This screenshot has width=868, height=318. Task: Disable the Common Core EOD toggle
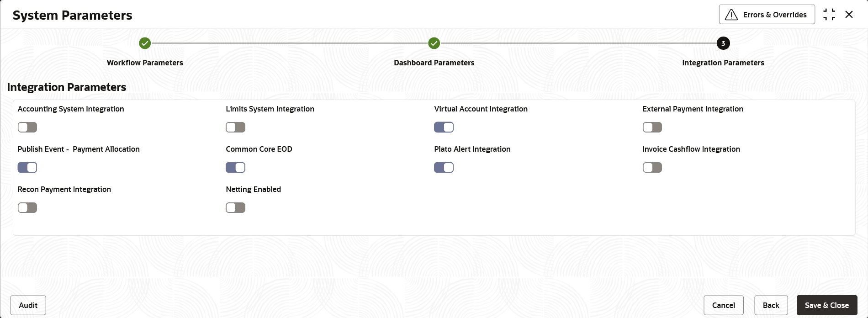coord(236,168)
